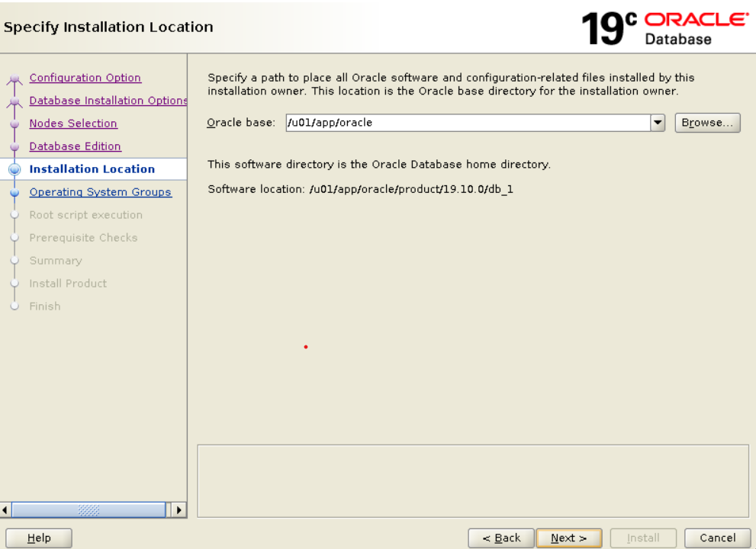Select the Installation Location step
Screen dimensions: 756x549
(92, 169)
